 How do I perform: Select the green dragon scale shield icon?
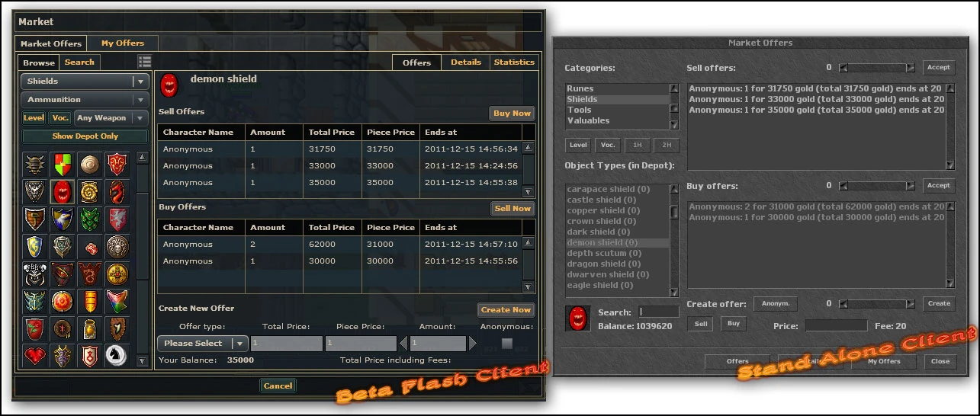(89, 219)
